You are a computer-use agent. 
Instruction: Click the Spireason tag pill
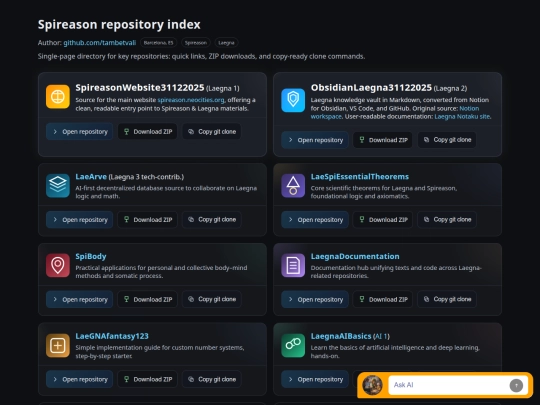click(x=196, y=43)
